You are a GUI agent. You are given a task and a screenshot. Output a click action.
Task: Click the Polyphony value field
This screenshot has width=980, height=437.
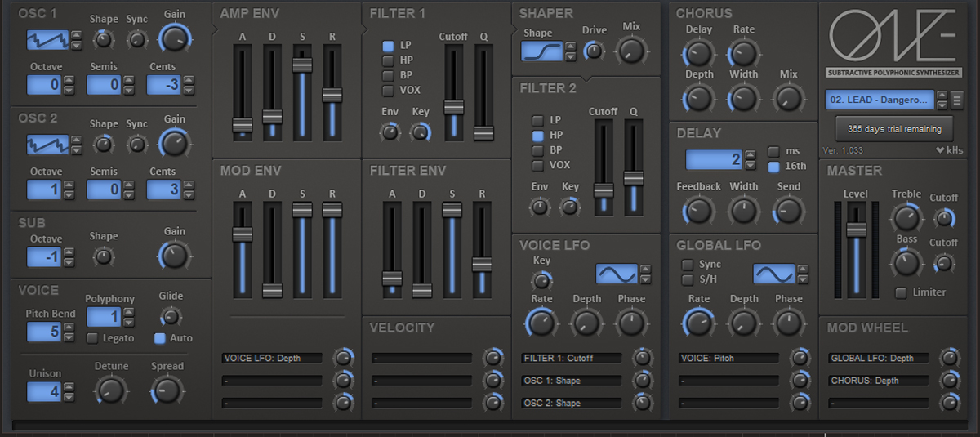tap(104, 316)
